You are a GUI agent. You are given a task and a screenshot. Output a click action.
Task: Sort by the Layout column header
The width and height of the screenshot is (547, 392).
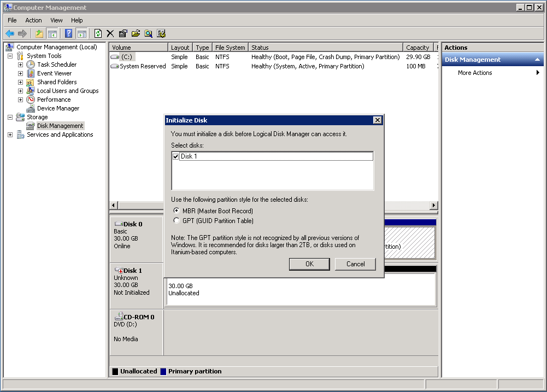pos(180,48)
